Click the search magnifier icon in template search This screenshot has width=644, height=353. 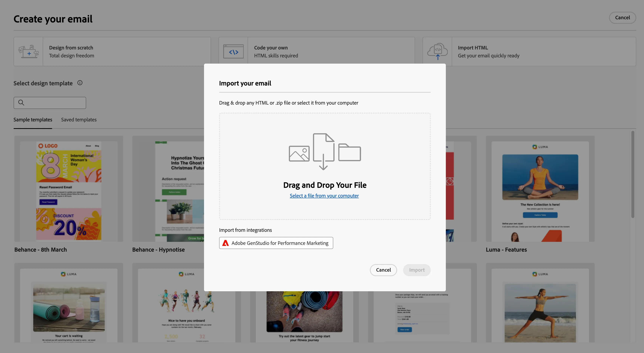[21, 103]
